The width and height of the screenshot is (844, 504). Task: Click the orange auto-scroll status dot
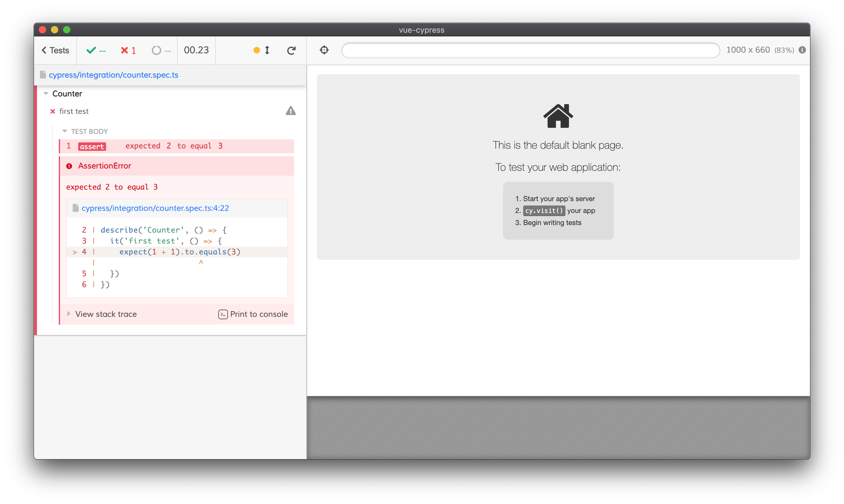pos(257,50)
